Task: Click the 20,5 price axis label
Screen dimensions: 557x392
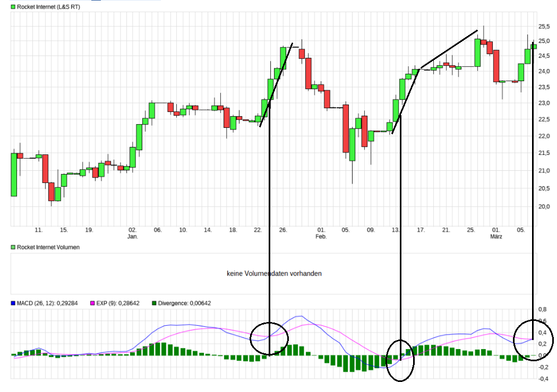Action: [x=544, y=189]
